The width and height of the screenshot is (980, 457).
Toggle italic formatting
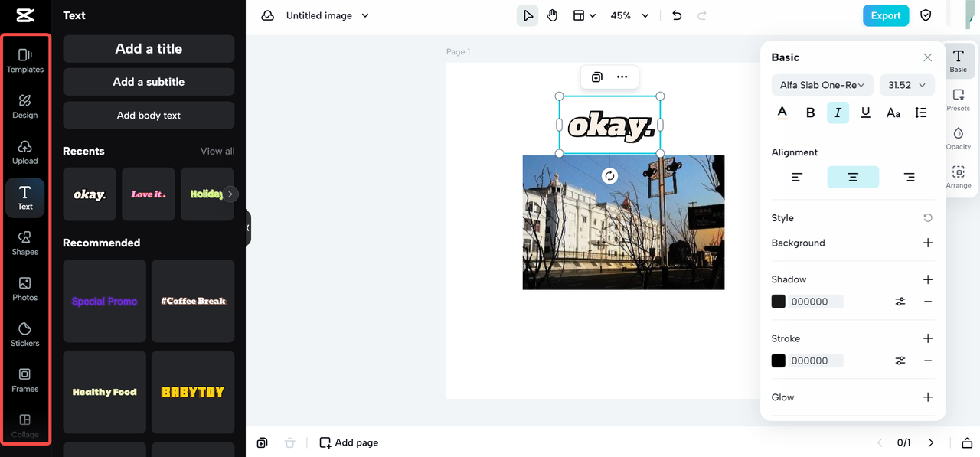click(x=838, y=113)
